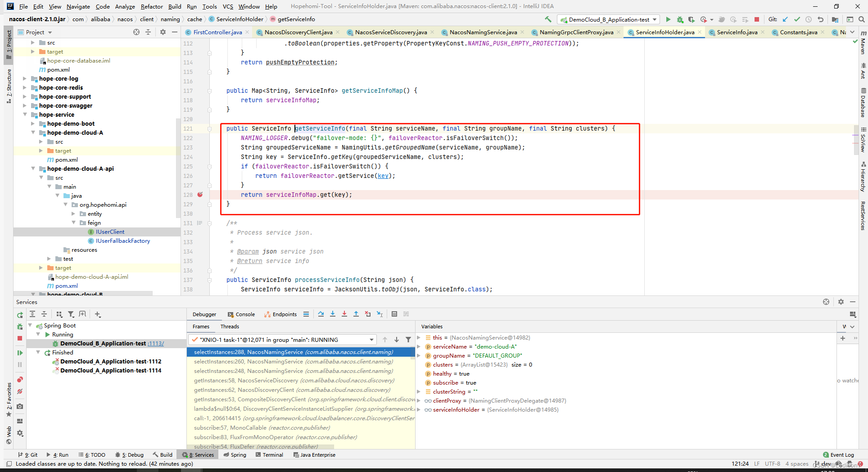Open Git history clock icon

click(809, 19)
